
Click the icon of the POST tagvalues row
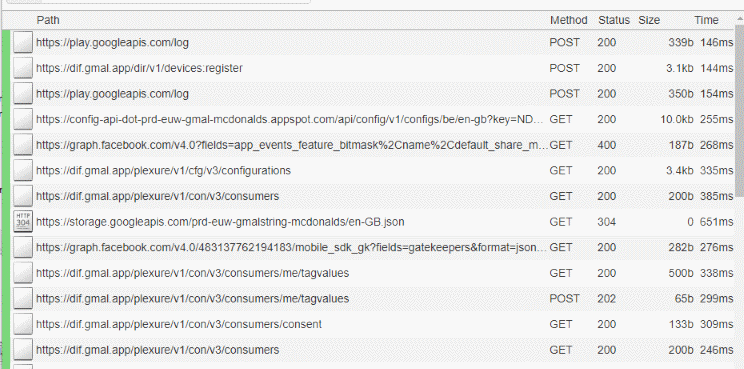click(x=23, y=298)
